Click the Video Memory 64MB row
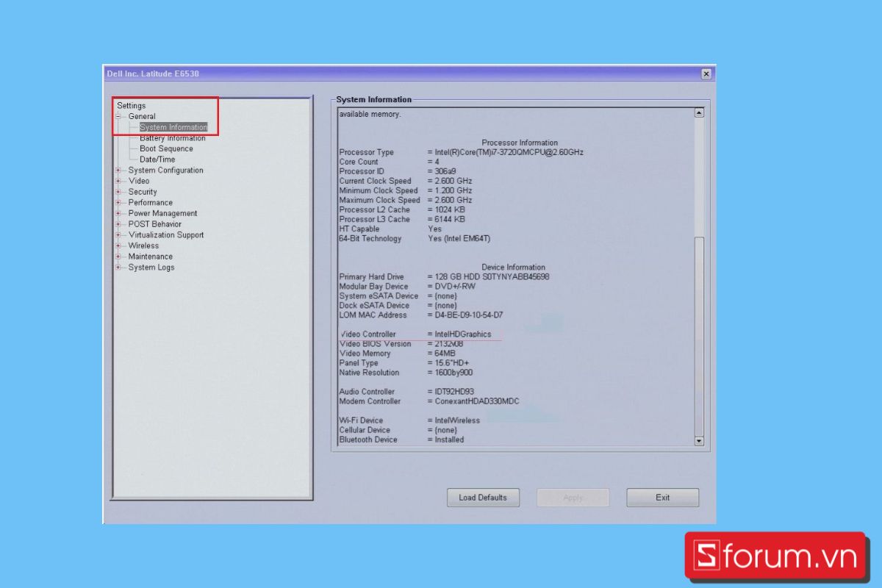The width and height of the screenshot is (882, 588). coord(397,354)
